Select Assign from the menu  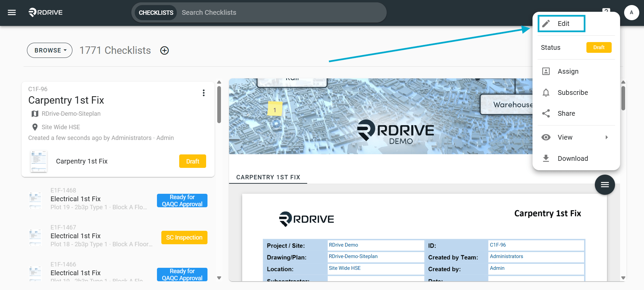pos(576,71)
